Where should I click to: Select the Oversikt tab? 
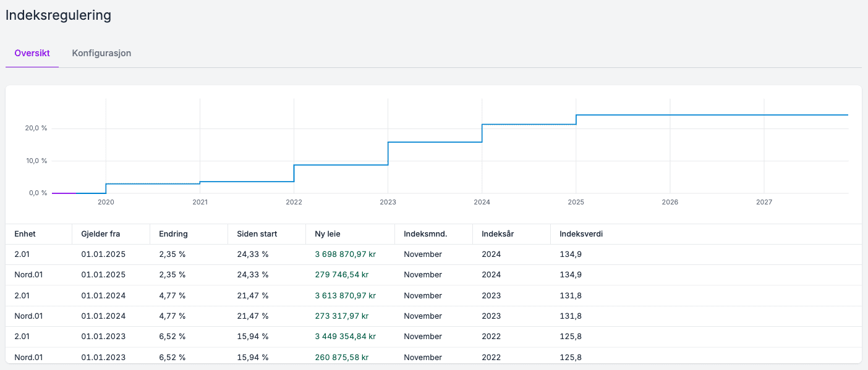pos(32,53)
